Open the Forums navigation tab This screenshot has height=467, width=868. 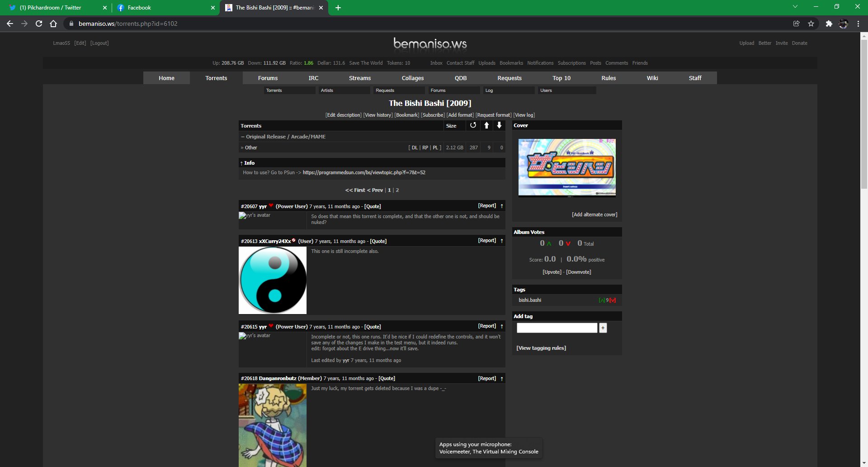[268, 78]
